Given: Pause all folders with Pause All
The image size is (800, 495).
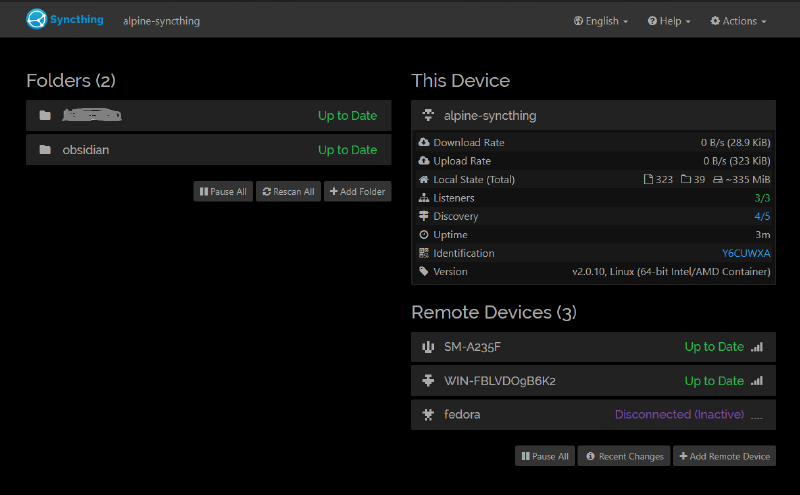Looking at the screenshot, I should [x=223, y=191].
